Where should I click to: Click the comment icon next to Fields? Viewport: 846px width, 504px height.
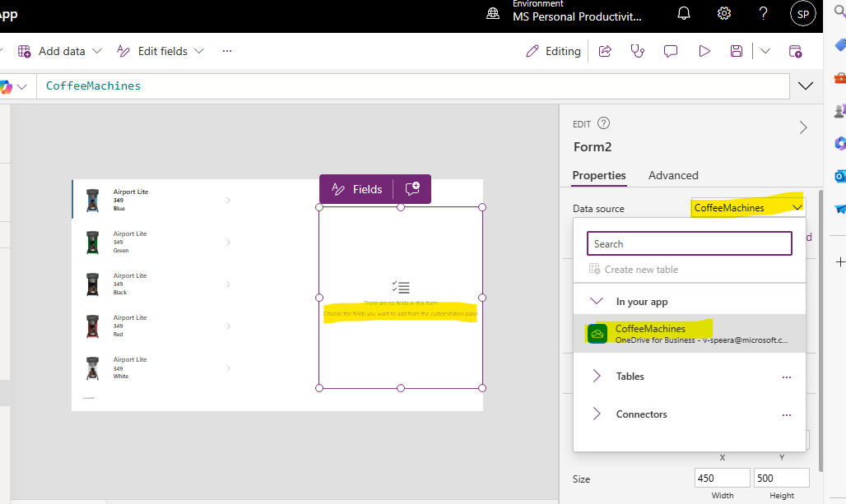click(x=412, y=188)
